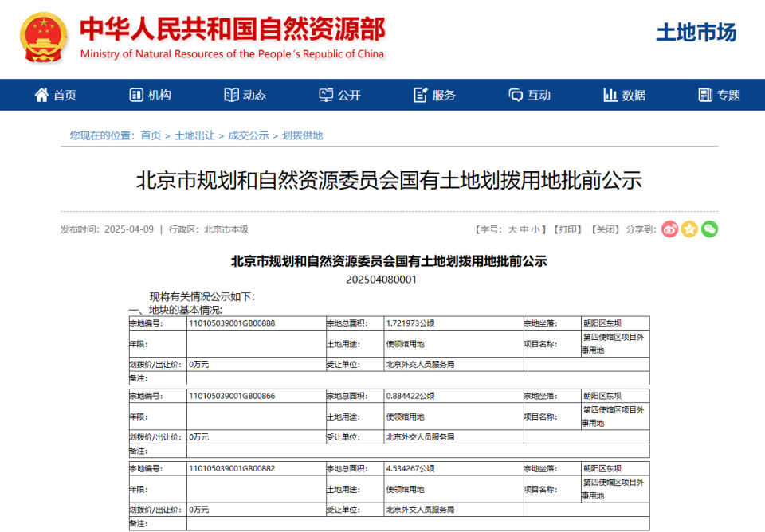Open the 公开 navigation menu

[x=349, y=95]
